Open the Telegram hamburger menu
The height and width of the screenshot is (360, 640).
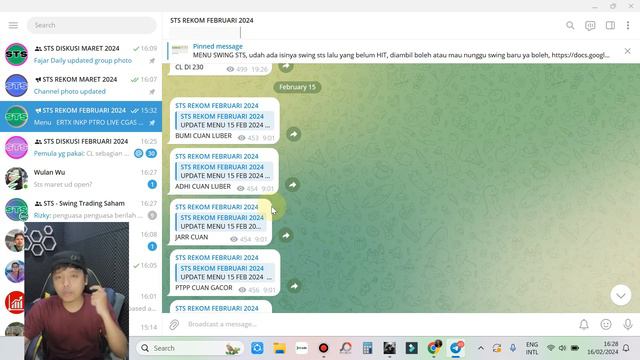(x=13, y=25)
